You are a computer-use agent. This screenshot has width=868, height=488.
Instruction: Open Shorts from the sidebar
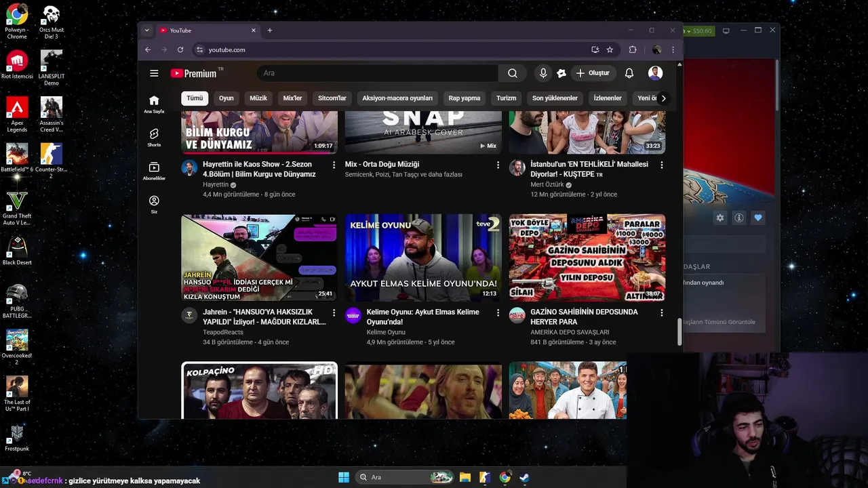[154, 137]
